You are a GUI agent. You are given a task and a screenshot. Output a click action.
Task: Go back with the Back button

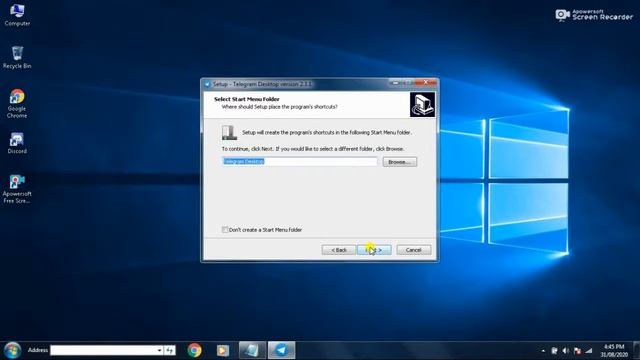(338, 250)
